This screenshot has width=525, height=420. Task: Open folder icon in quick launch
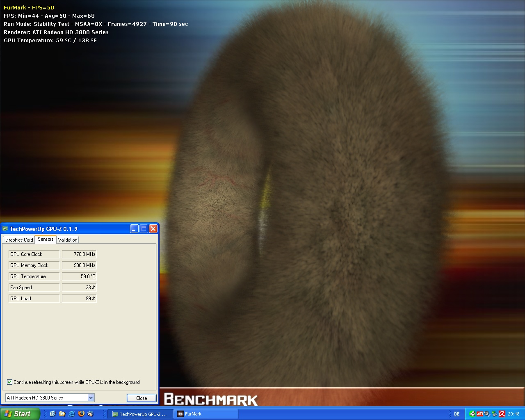tap(62, 414)
